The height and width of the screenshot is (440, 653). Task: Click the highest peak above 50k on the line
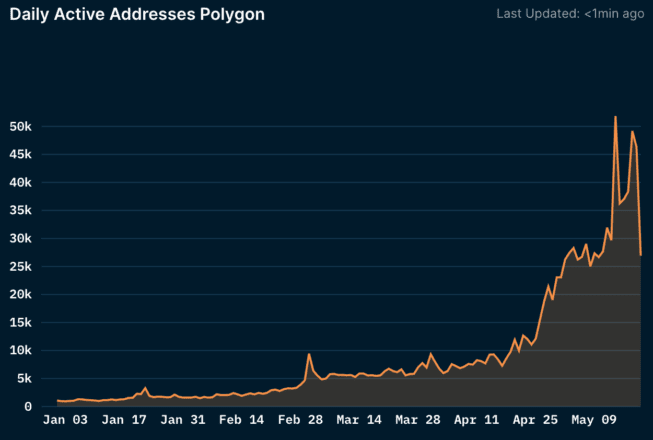[x=615, y=117]
